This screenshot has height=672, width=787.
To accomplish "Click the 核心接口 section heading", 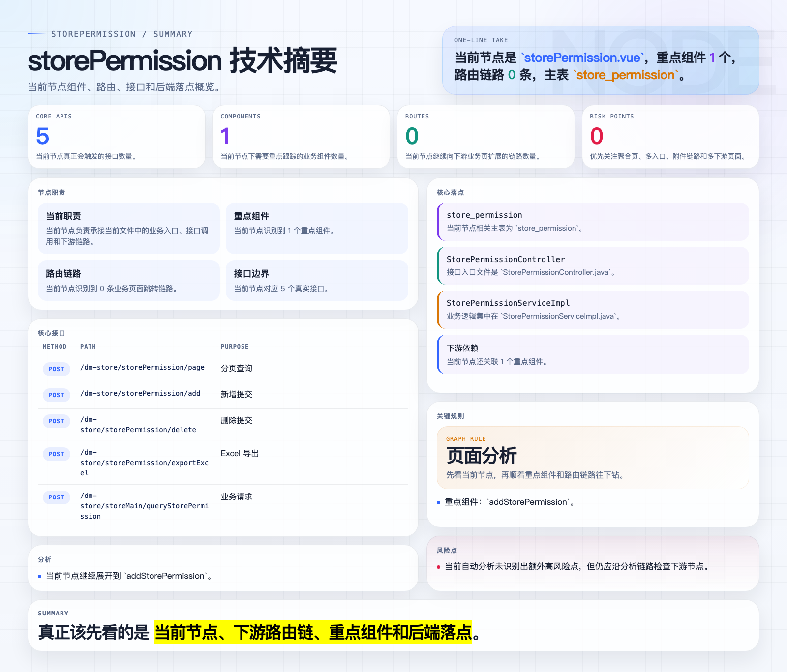I will [52, 333].
